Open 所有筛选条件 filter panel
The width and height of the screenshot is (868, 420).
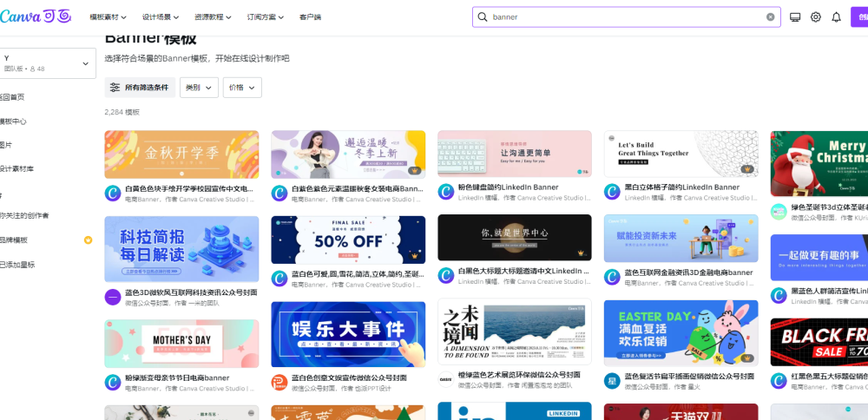coord(140,88)
